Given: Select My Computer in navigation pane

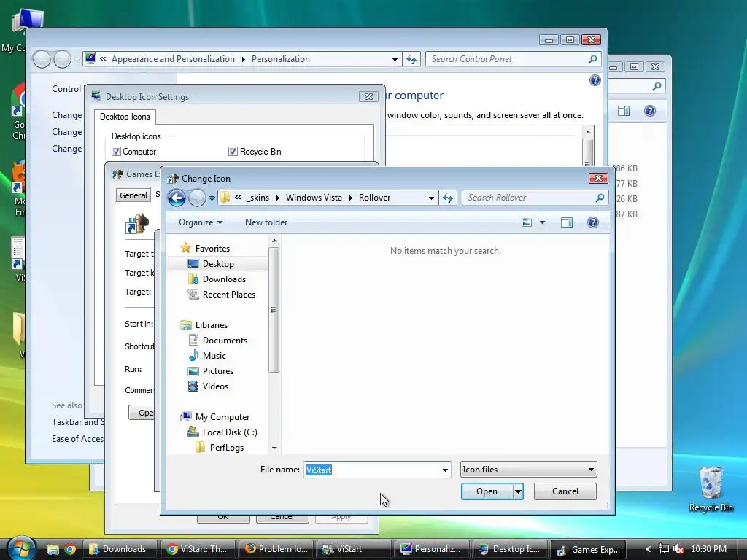Looking at the screenshot, I should (x=222, y=417).
